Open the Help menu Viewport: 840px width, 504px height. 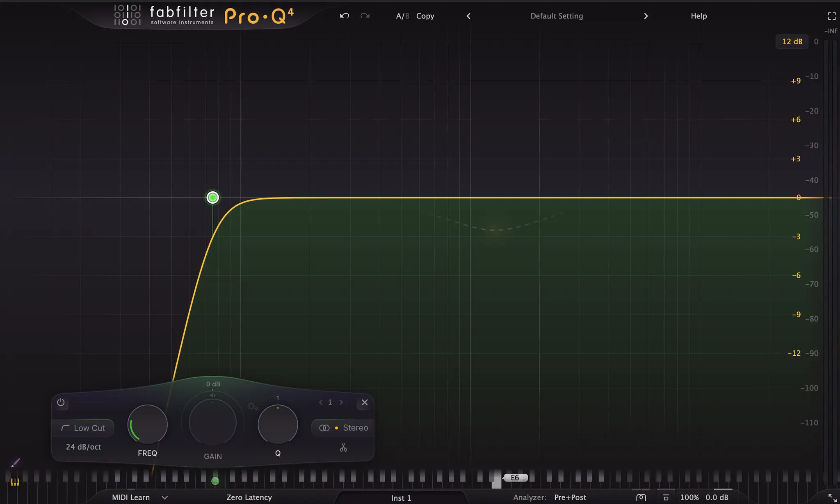pos(698,16)
